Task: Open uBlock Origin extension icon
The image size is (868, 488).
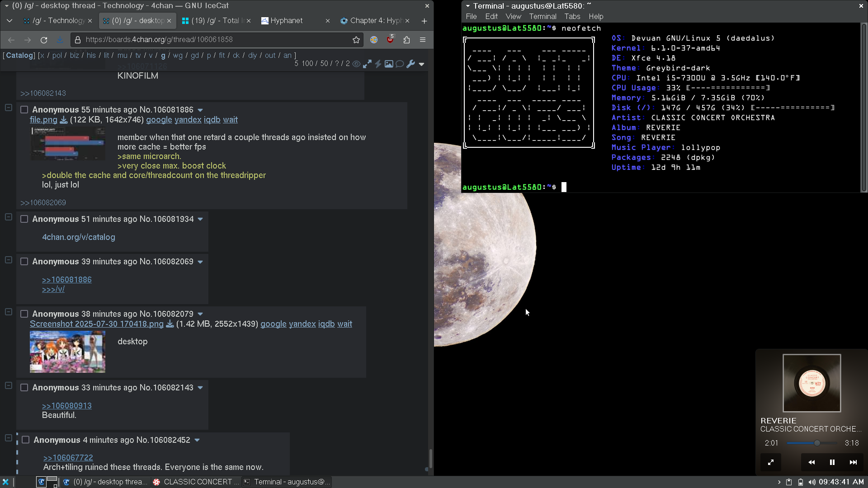Action: coord(391,40)
